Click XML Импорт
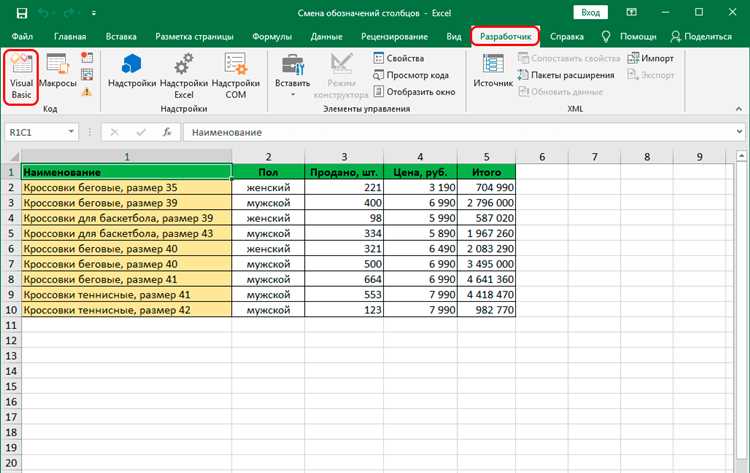This screenshot has height=473, width=750. pyautogui.click(x=651, y=58)
